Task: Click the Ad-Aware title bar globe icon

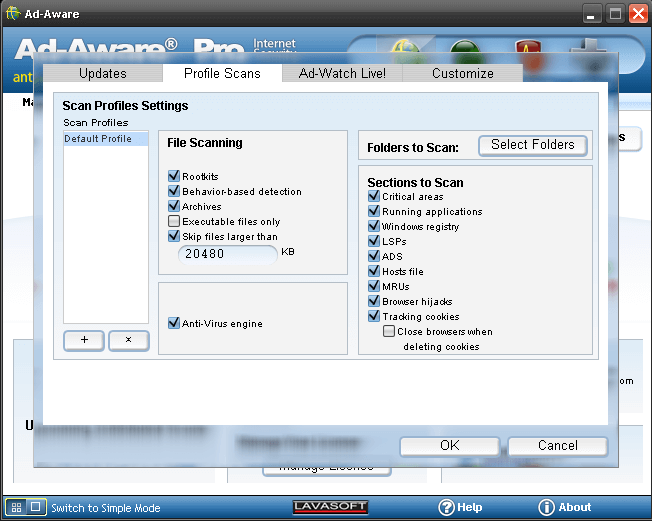Action: coord(13,13)
